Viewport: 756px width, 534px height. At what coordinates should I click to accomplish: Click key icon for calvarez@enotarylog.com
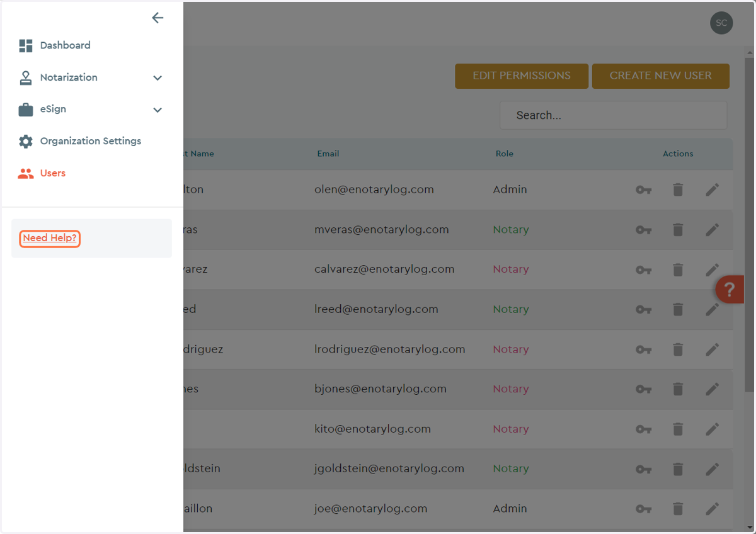643,270
